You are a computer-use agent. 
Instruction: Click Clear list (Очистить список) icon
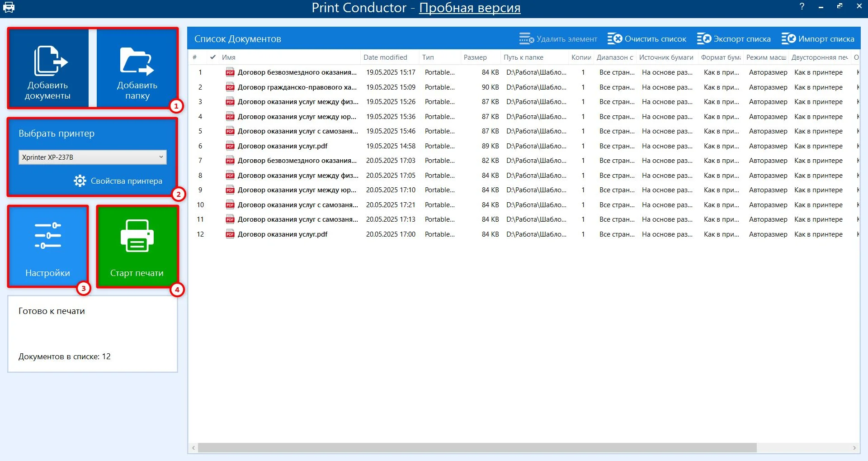[x=614, y=39]
